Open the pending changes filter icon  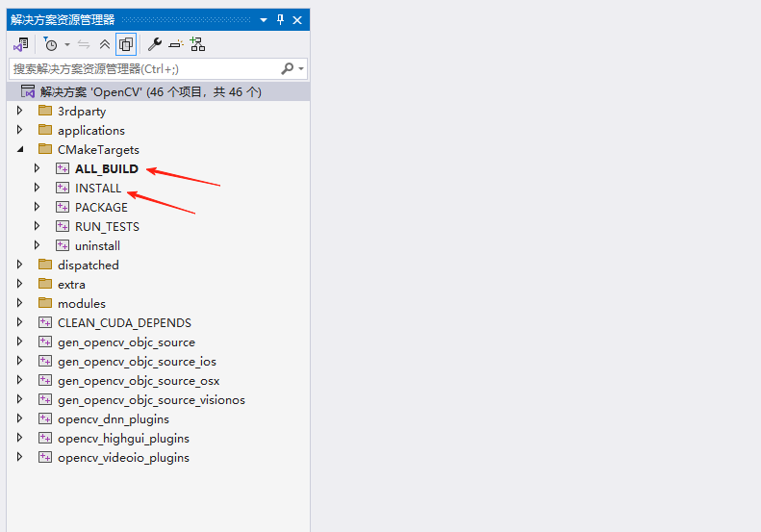coord(50,44)
